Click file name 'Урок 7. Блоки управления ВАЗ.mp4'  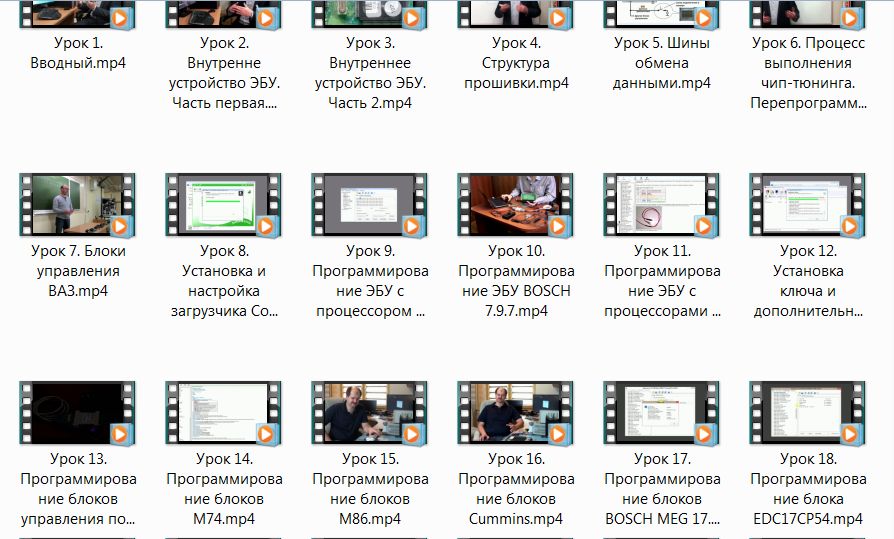[x=78, y=271]
